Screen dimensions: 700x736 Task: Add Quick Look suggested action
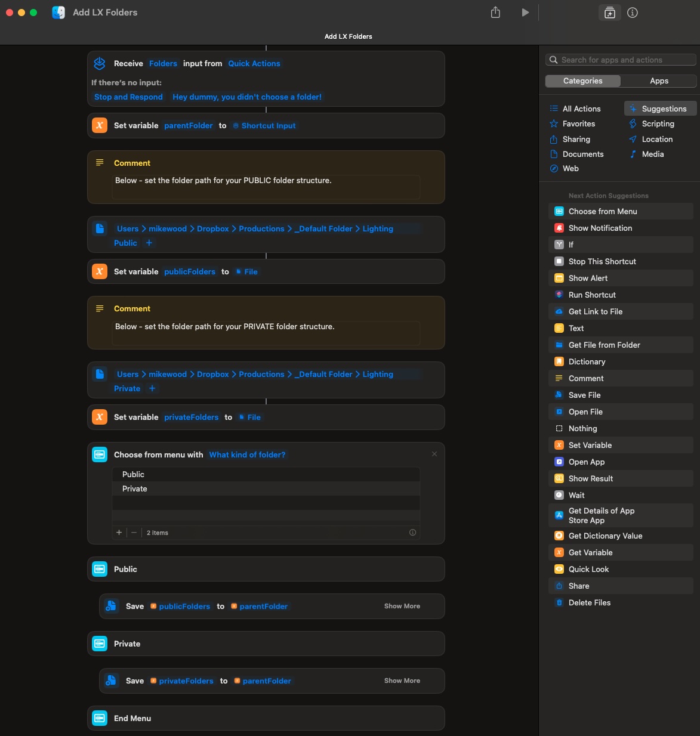tap(621, 569)
